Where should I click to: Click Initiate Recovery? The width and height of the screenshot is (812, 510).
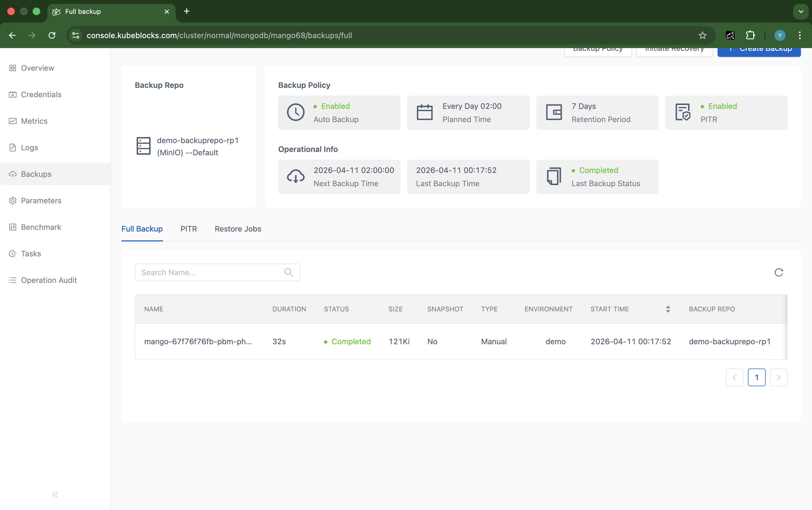click(674, 50)
